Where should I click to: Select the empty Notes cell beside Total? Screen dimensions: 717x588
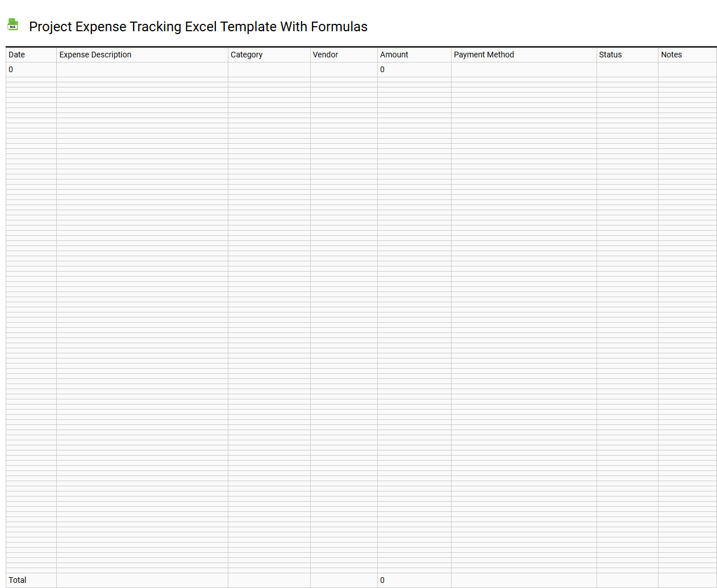687,580
